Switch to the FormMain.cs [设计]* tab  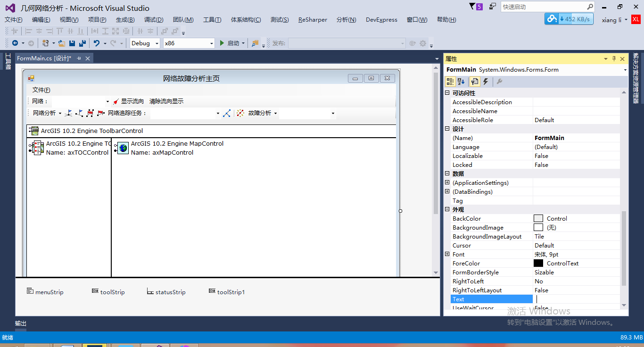click(x=44, y=58)
